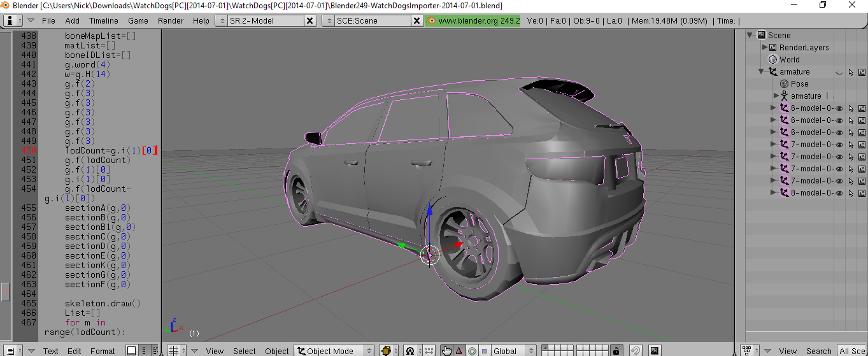
Task: Click the text editor vertical scrollbar handle
Action: (5, 292)
